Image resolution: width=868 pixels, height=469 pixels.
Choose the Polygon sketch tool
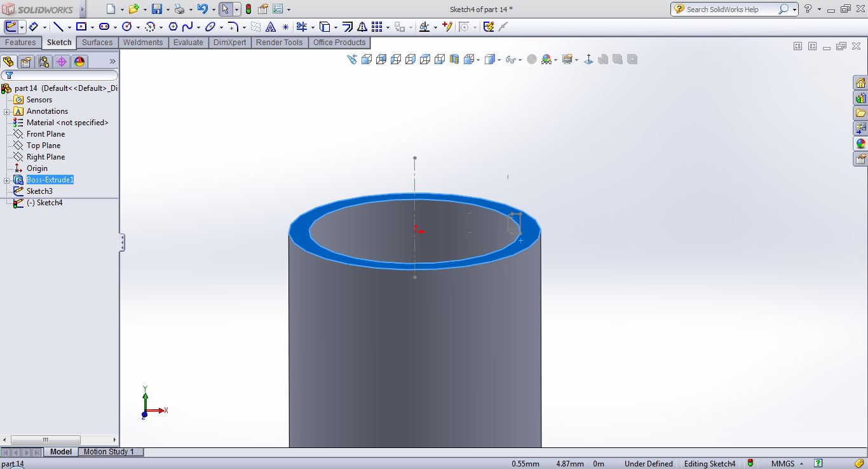coord(172,27)
